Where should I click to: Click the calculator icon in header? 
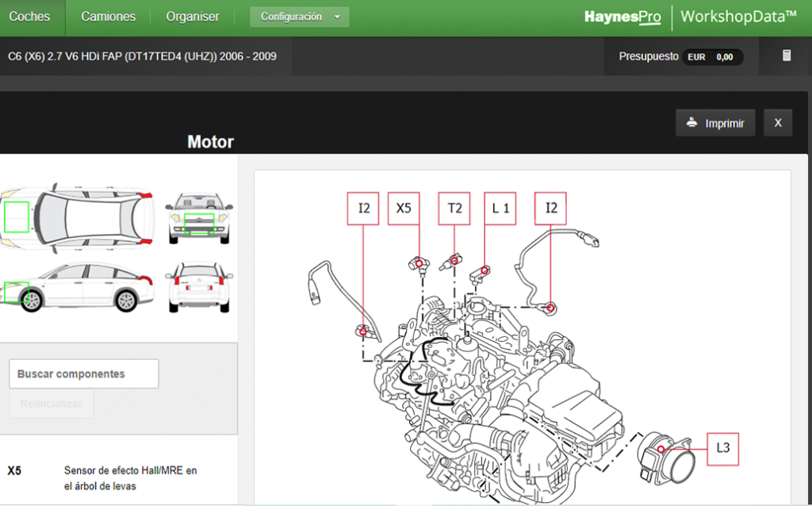(x=786, y=56)
